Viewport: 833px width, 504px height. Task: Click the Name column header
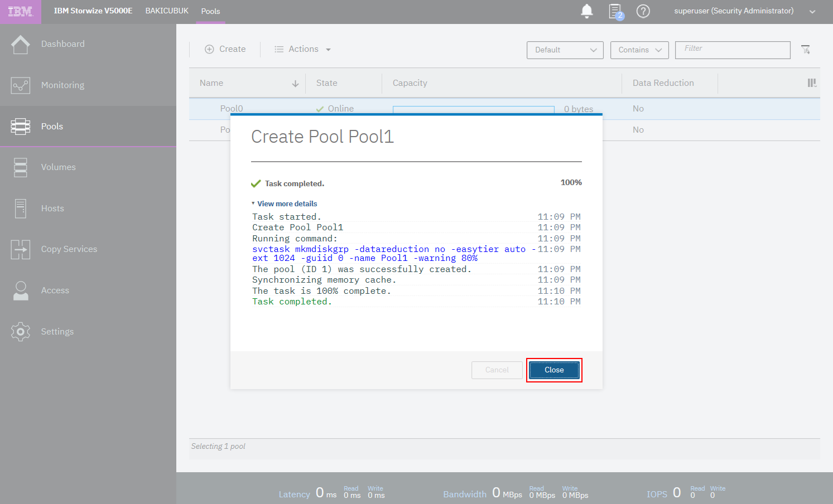(211, 83)
